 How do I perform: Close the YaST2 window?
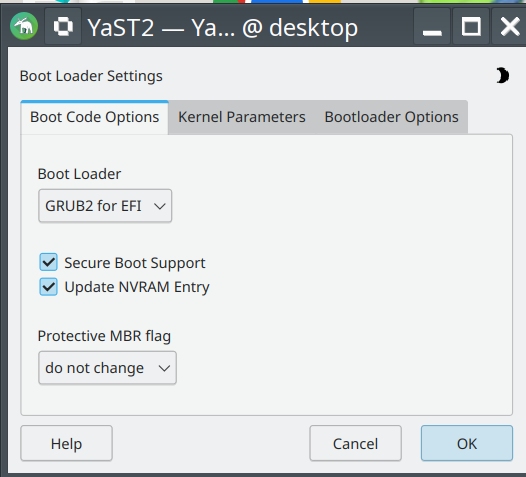(510, 26)
